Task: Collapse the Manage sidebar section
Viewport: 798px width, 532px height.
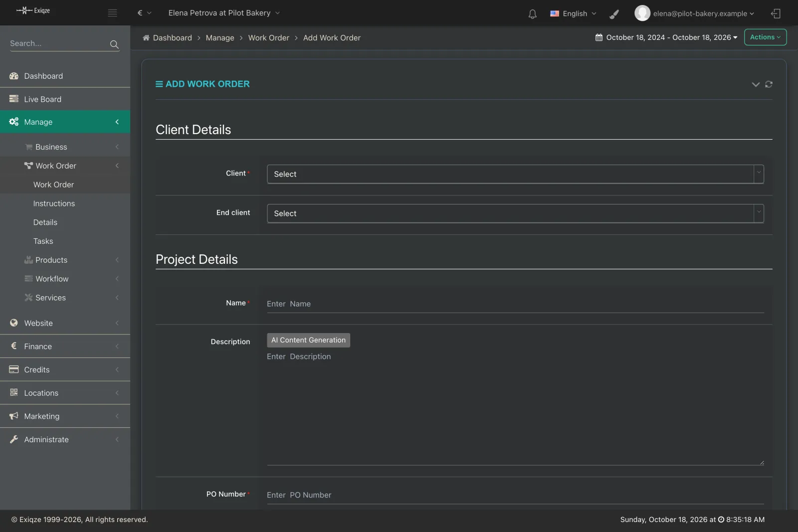Action: (x=65, y=122)
